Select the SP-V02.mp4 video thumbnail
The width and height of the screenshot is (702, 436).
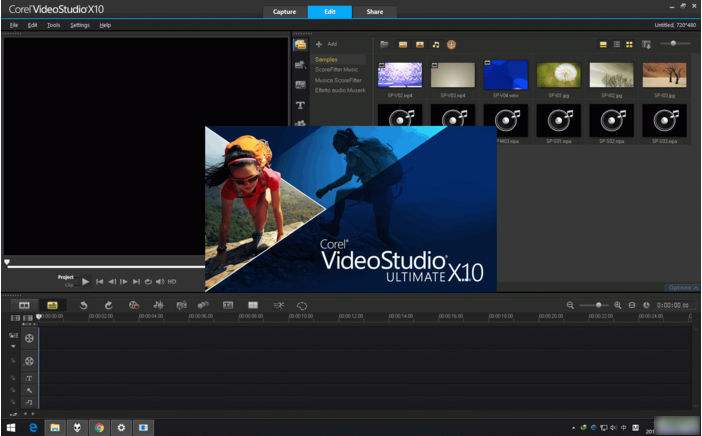pos(400,75)
